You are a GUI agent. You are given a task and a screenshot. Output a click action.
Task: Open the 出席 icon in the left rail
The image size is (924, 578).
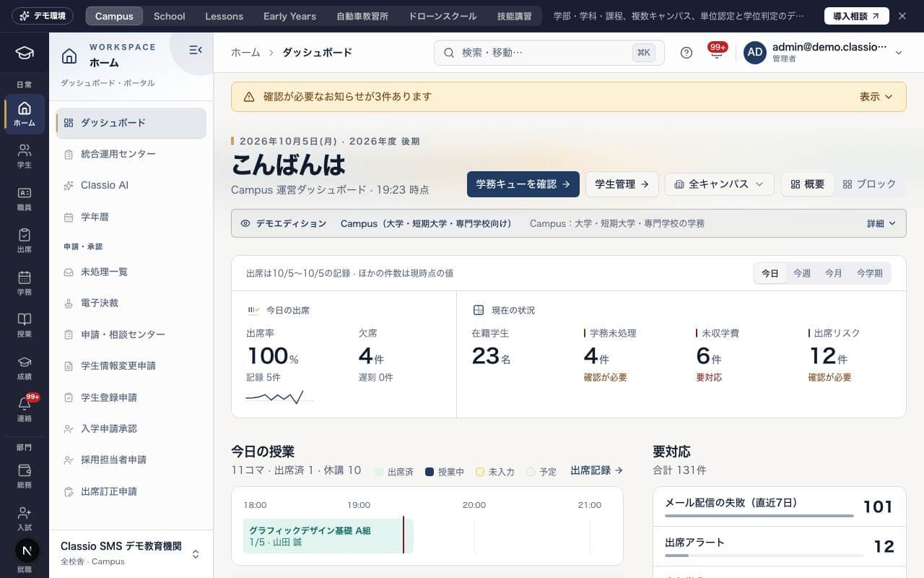(x=25, y=241)
